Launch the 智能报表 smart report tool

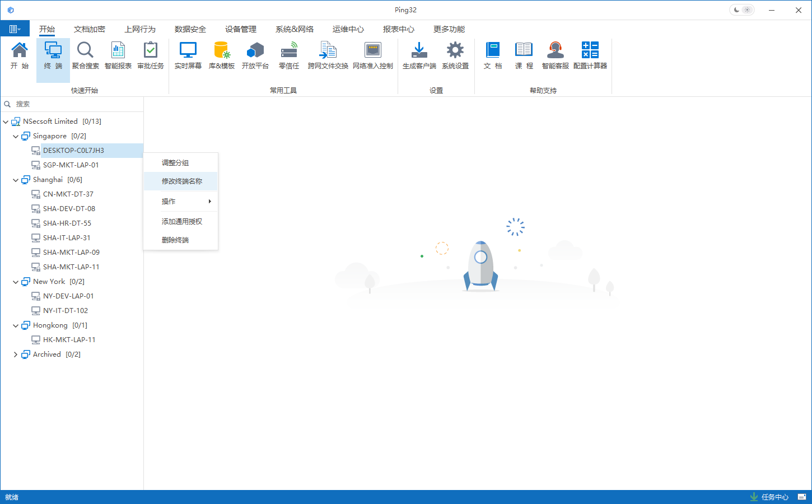coord(118,55)
